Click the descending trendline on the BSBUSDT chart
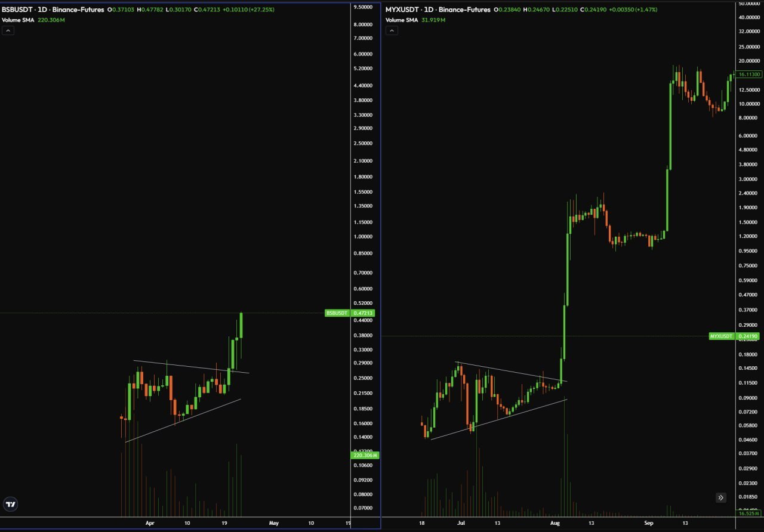The image size is (764, 532). pos(191,366)
